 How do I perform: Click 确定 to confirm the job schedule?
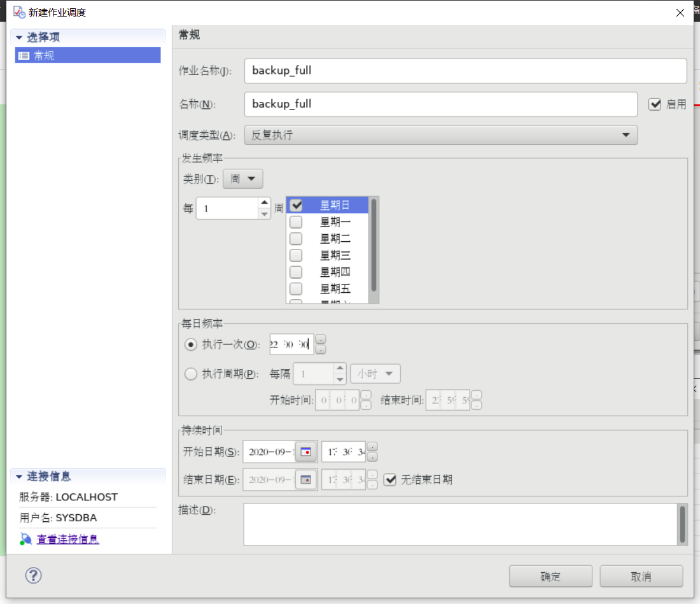[550, 575]
